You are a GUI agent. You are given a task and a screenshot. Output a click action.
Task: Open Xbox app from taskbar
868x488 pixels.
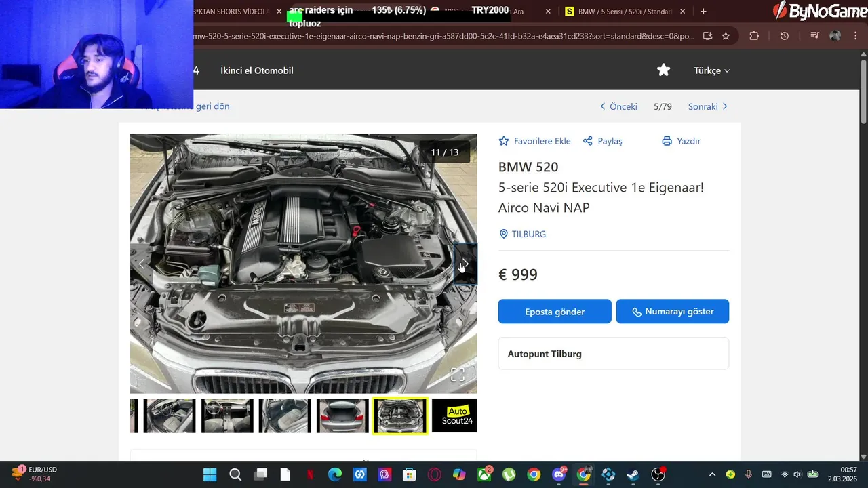[484, 474]
